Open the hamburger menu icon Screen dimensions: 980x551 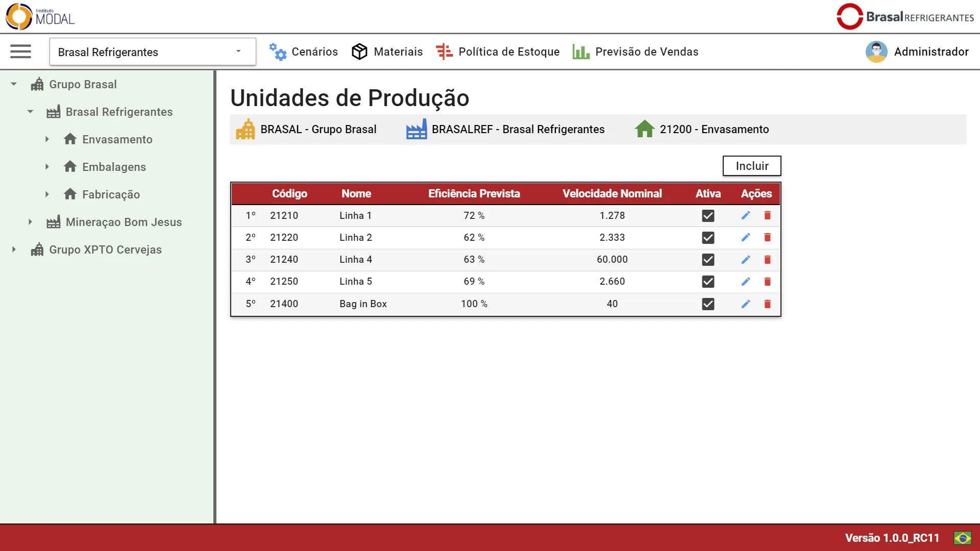pos(20,52)
